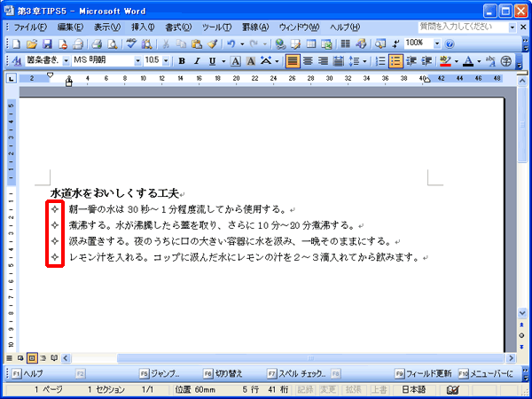Expand line spacing dropdown arrow
Screen dimensions: 532x399
(364, 61)
